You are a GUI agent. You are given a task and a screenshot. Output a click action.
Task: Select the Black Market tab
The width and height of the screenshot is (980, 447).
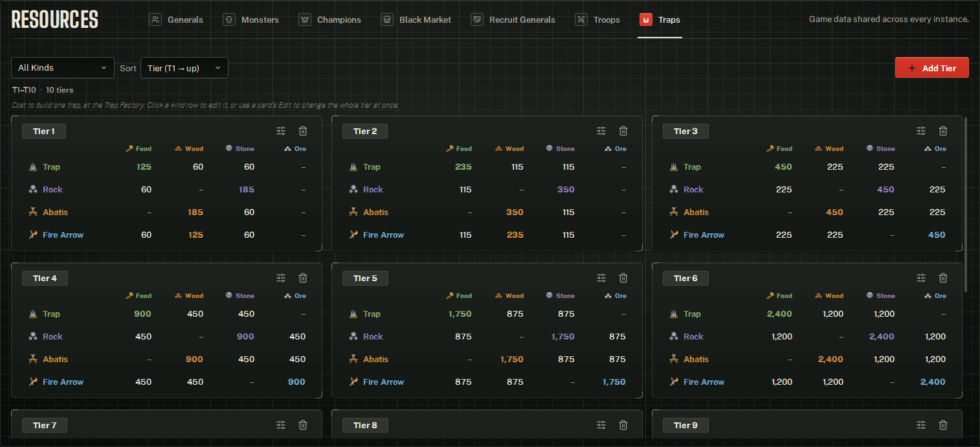point(416,20)
